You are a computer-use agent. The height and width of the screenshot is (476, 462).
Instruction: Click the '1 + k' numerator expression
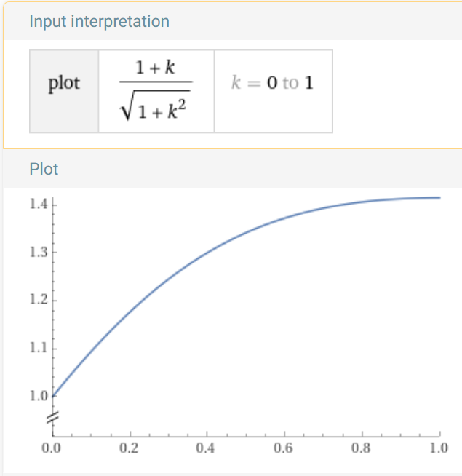click(155, 67)
